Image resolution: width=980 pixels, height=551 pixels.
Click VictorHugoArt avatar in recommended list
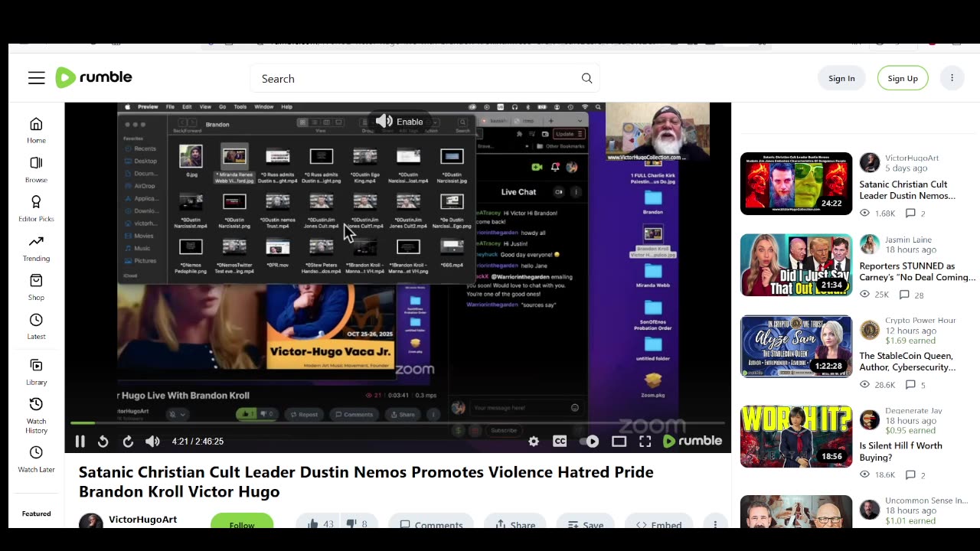pos(870,162)
